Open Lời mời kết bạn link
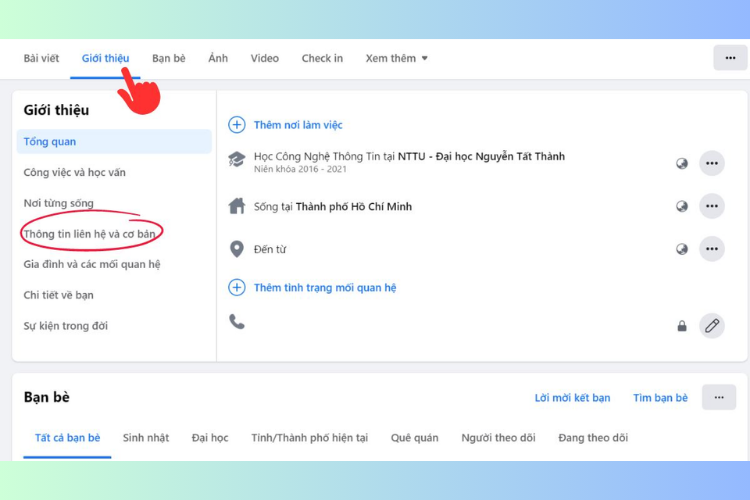Image resolution: width=750 pixels, height=500 pixels. click(x=572, y=398)
